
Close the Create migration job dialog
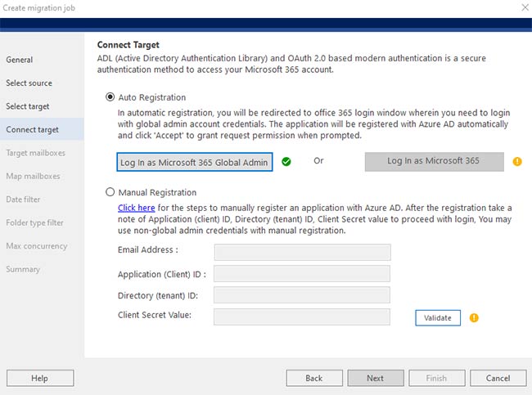(x=525, y=7)
